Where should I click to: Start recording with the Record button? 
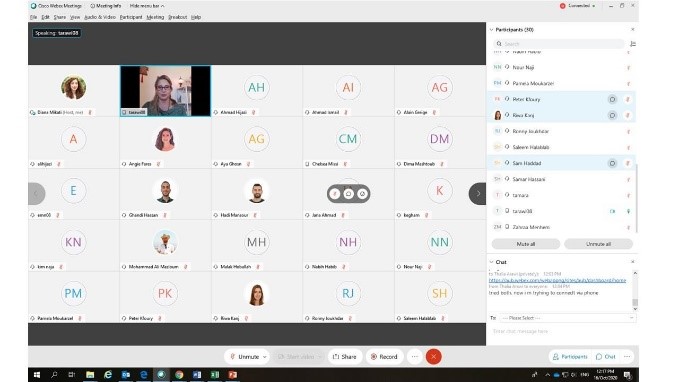pyautogui.click(x=384, y=356)
